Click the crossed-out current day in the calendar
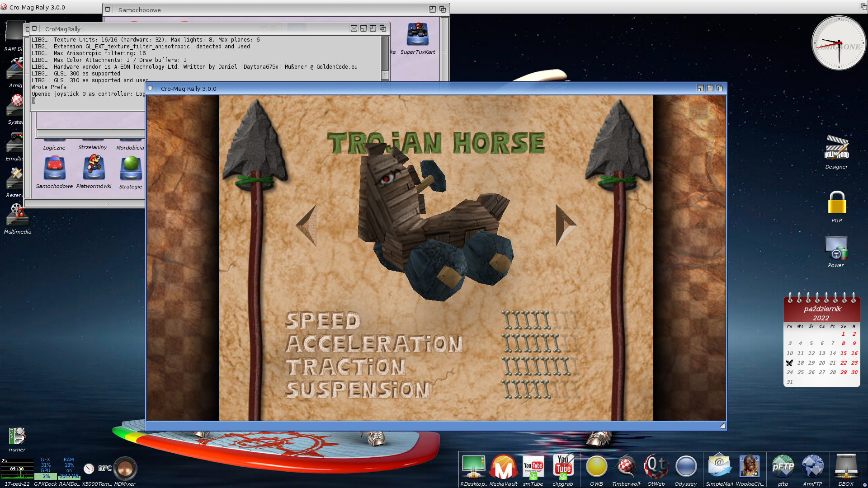 [x=789, y=362]
